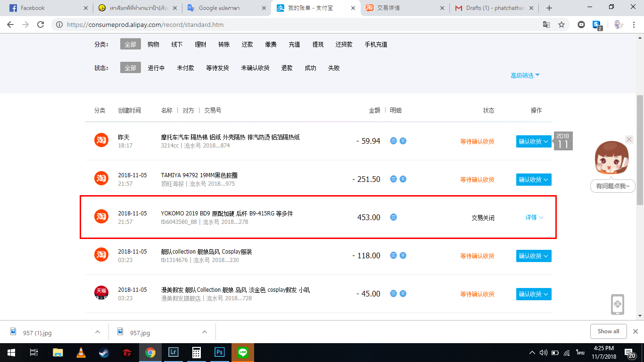Click the yen icon beside the -251.50 amount

pos(403,179)
